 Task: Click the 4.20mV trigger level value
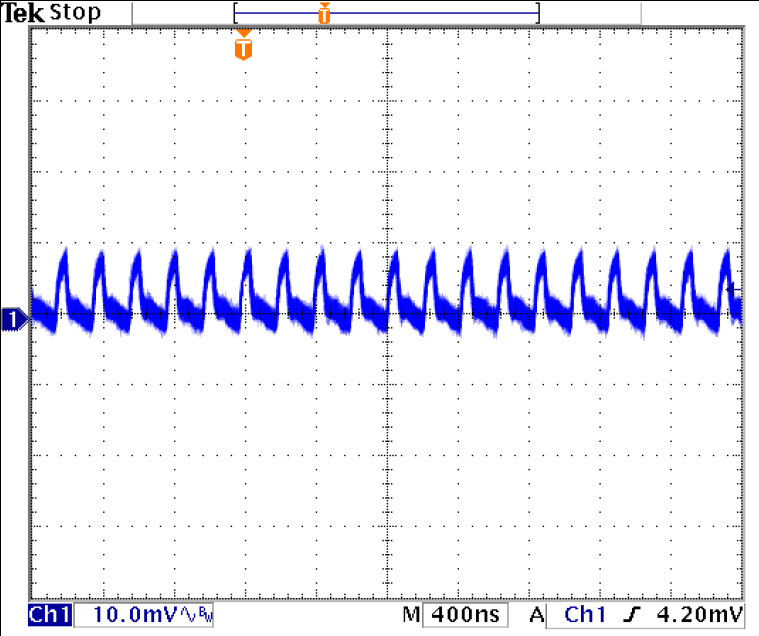tap(699, 614)
